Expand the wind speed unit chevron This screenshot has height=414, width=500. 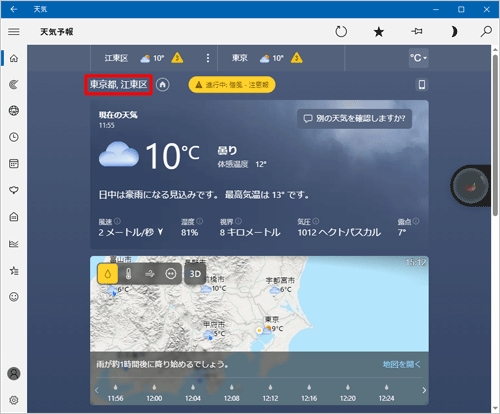tap(160, 232)
